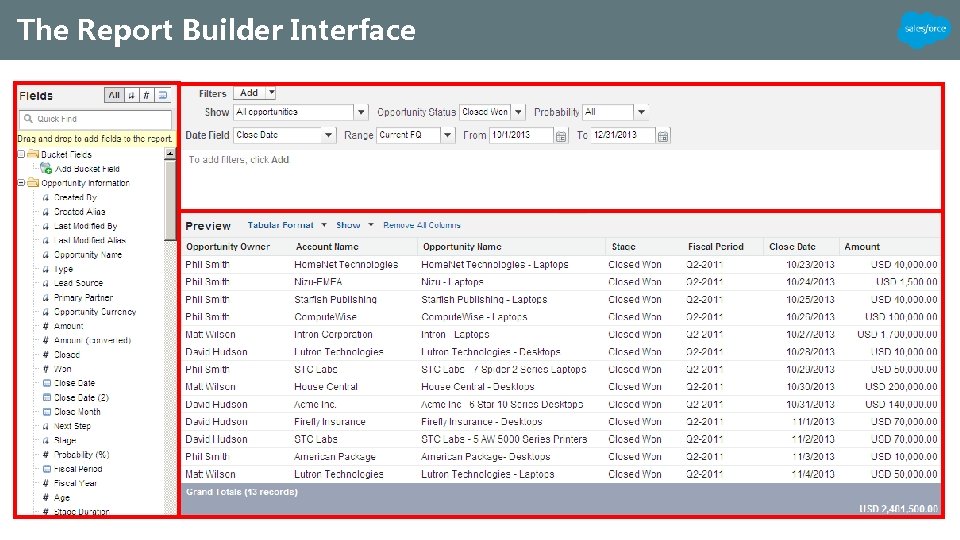The image size is (960, 540).
Task: Click the Firefly Insurance account cell
Action: tap(329, 422)
